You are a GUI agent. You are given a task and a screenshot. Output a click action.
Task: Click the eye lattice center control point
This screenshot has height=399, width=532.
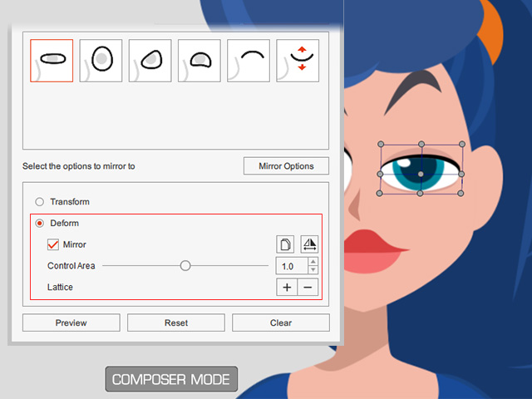[x=421, y=174]
